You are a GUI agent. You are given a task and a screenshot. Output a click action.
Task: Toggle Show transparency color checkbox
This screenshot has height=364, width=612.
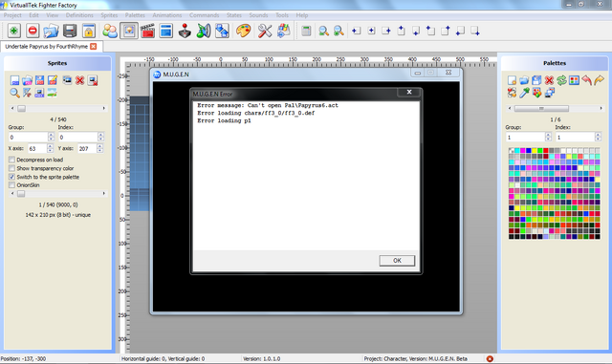[12, 168]
